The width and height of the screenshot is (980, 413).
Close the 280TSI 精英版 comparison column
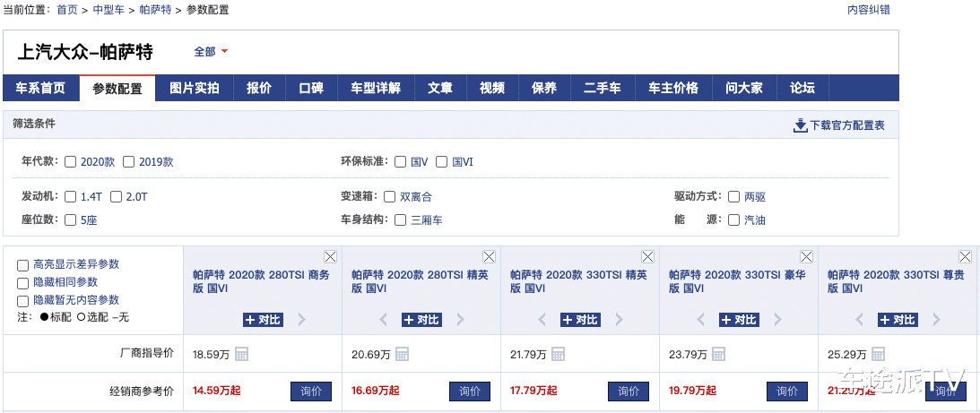(x=490, y=256)
